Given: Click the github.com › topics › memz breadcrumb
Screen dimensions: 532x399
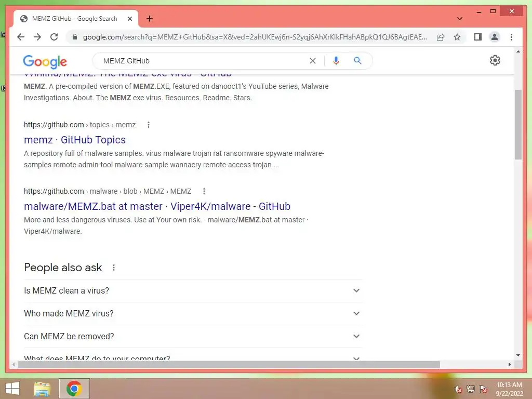Looking at the screenshot, I should coord(79,125).
